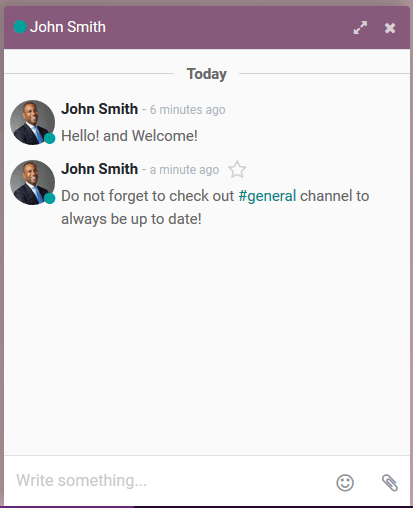Open the emoji picker
Viewport: 413px width, 508px height.
(345, 482)
